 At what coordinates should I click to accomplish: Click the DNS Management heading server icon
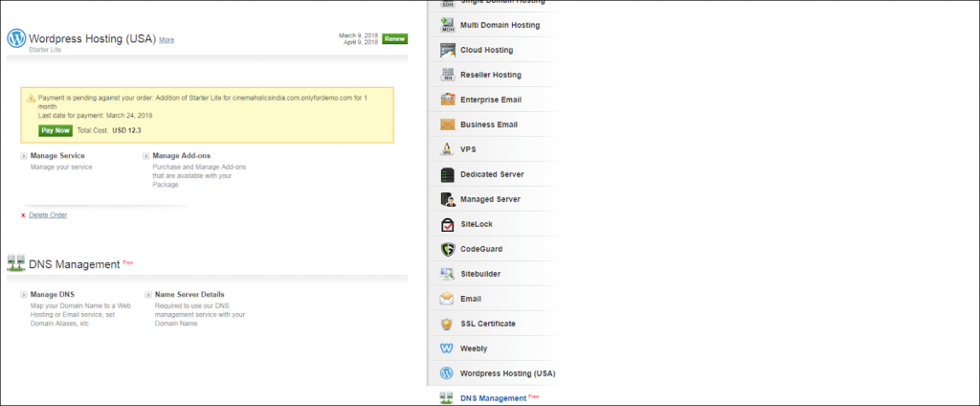pos(15,262)
